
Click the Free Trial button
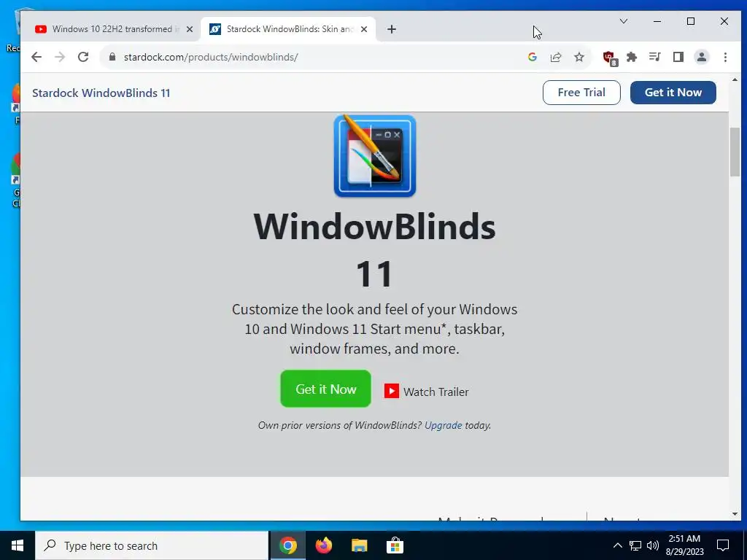click(x=581, y=93)
